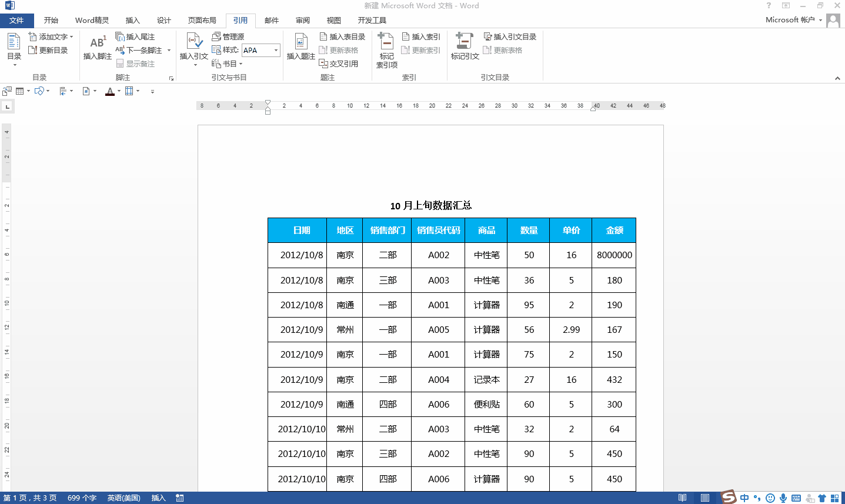Click the table icon in quick toolbar
This screenshot has width=845, height=504.
click(20, 91)
